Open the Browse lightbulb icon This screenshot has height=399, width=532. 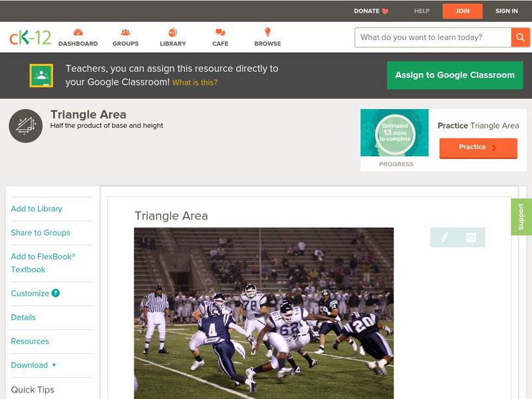[267, 32]
